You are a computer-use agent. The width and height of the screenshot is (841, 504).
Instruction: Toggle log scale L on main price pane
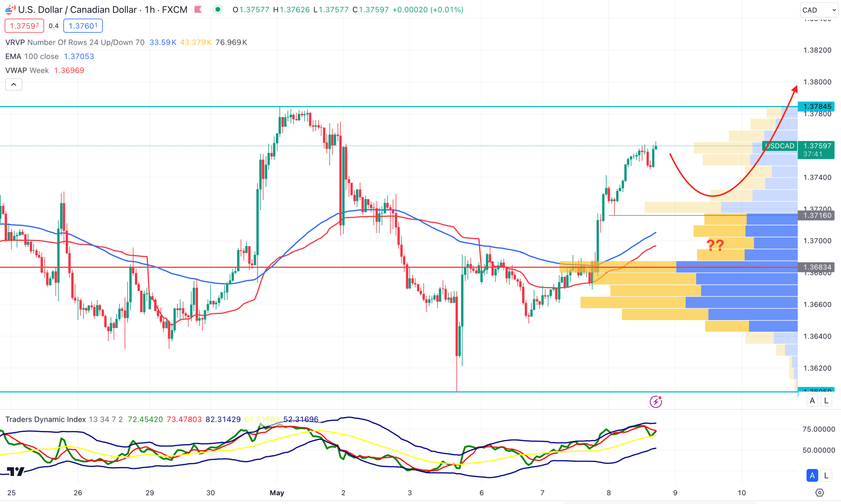(x=826, y=401)
